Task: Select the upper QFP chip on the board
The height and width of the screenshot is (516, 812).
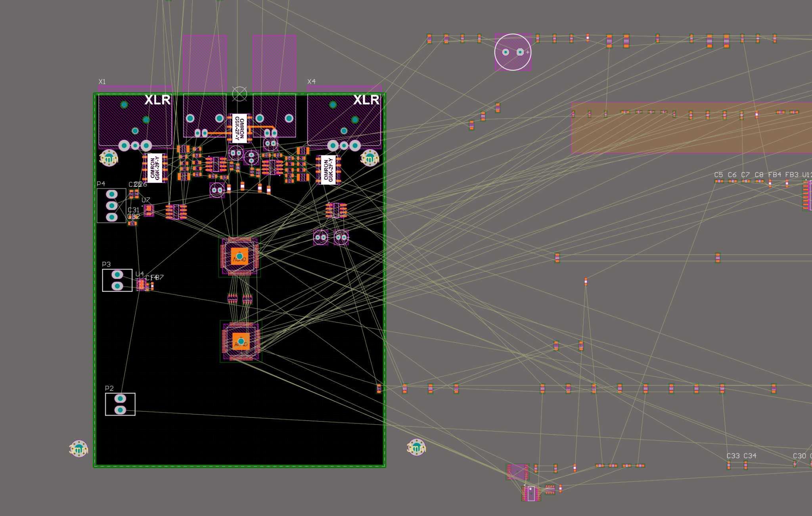Action: click(239, 257)
